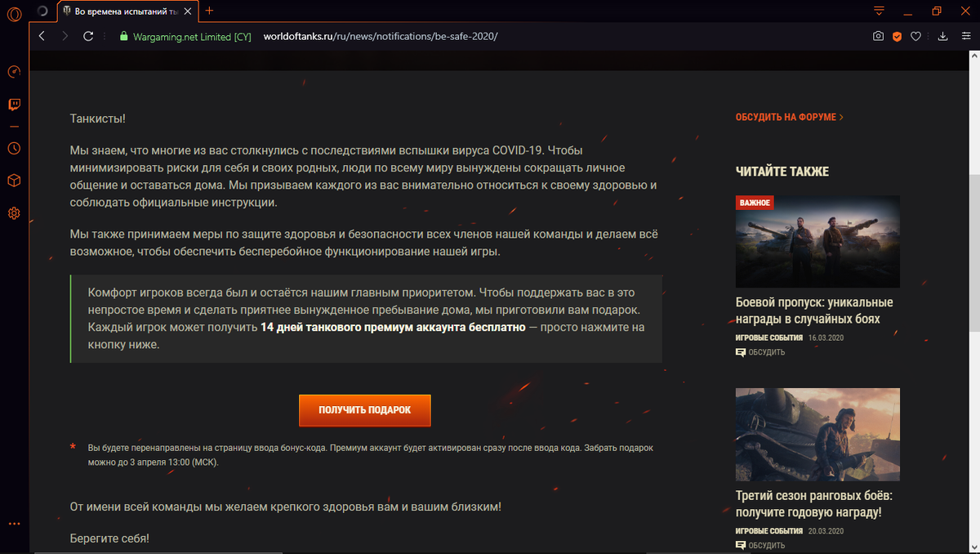Click the address bar URL
This screenshot has width=980, height=554.
click(381, 37)
